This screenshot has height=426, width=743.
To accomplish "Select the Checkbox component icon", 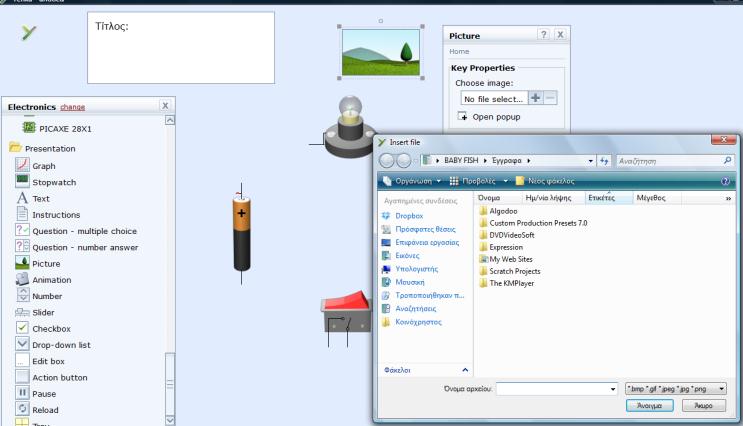I will pos(22,328).
